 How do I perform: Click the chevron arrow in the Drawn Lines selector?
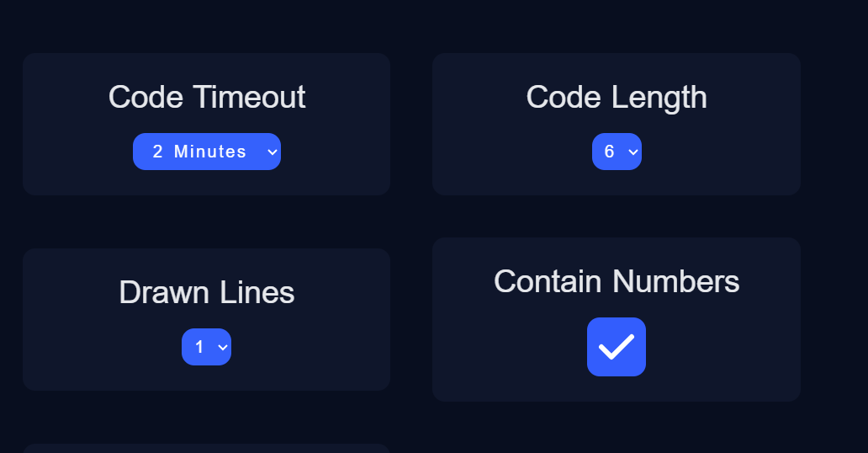tap(222, 348)
